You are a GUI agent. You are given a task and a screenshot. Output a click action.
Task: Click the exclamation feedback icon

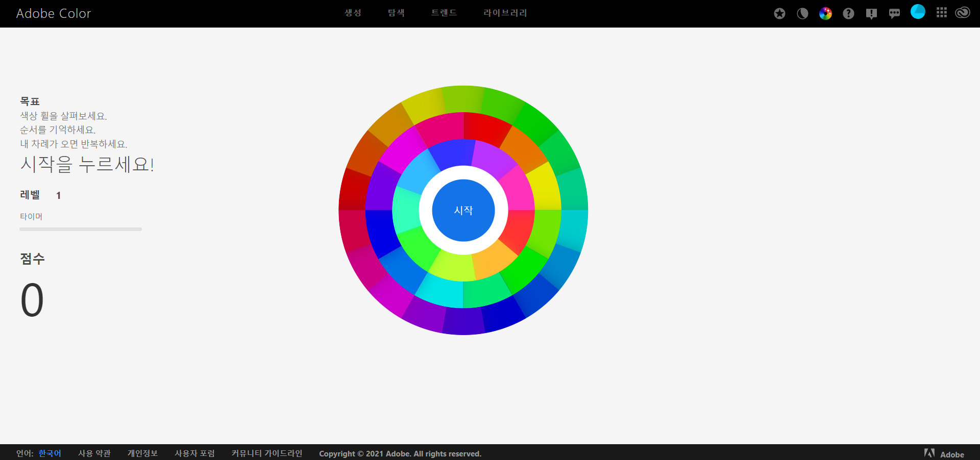(x=871, y=14)
